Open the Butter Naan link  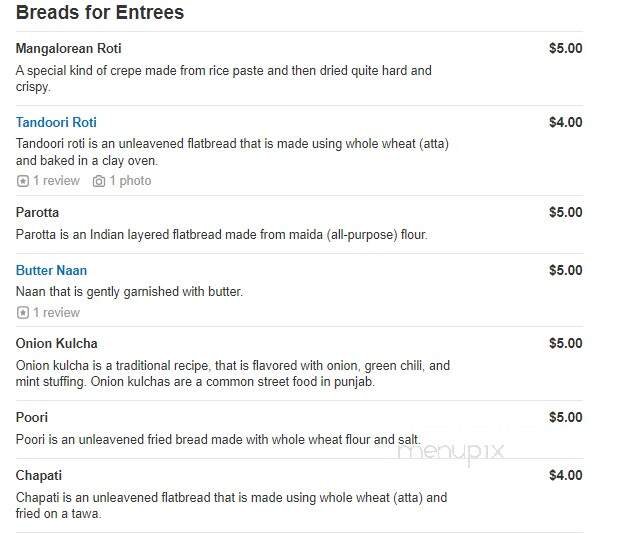tap(51, 270)
